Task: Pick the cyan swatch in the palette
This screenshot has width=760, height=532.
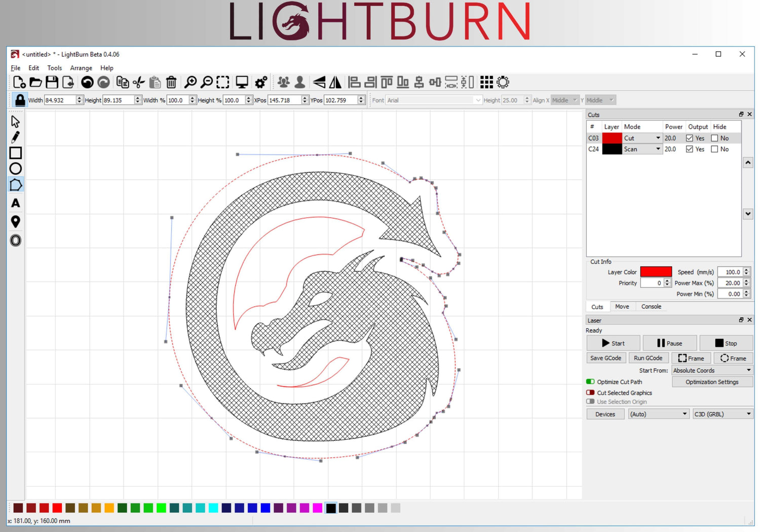Action: click(x=213, y=508)
